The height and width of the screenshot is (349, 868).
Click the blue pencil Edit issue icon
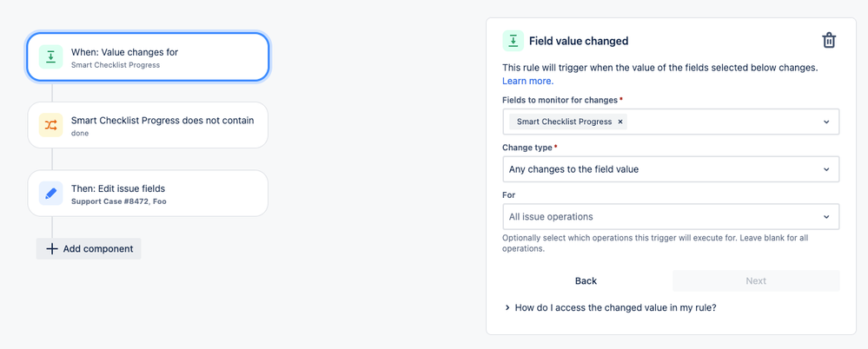point(51,194)
